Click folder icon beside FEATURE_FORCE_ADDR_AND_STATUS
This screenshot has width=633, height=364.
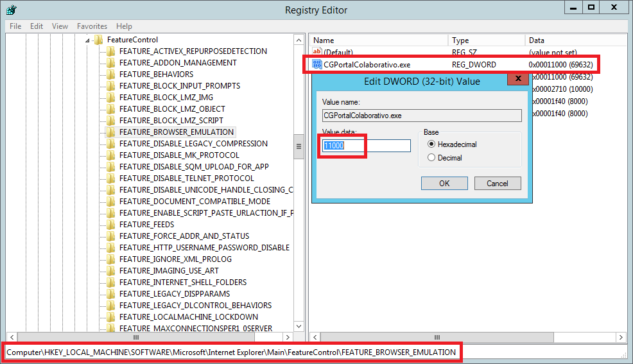(x=110, y=236)
